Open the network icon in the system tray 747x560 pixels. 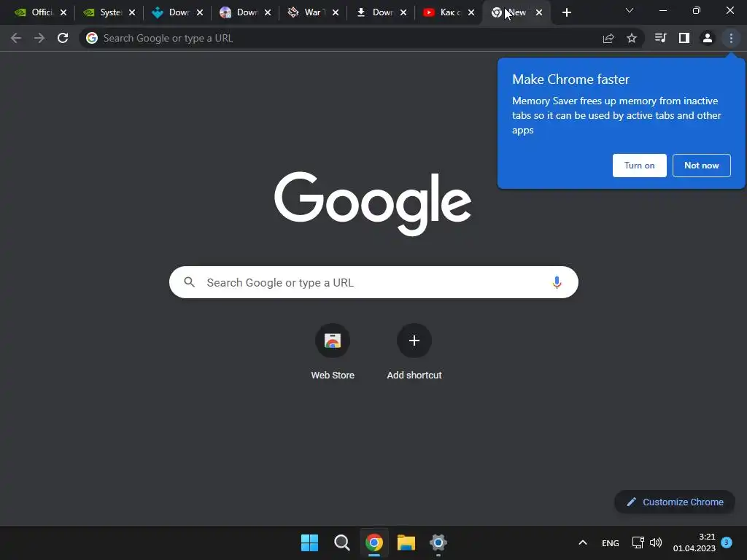638,542
